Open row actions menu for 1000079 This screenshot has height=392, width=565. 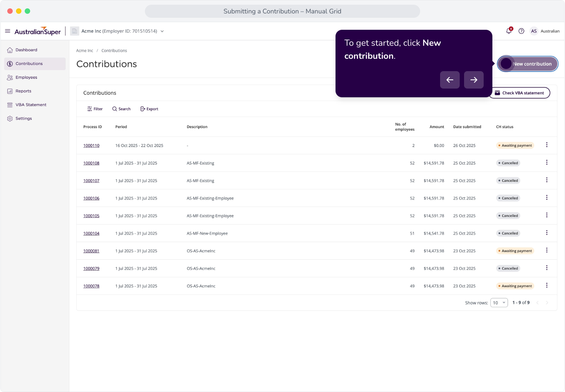[547, 268]
